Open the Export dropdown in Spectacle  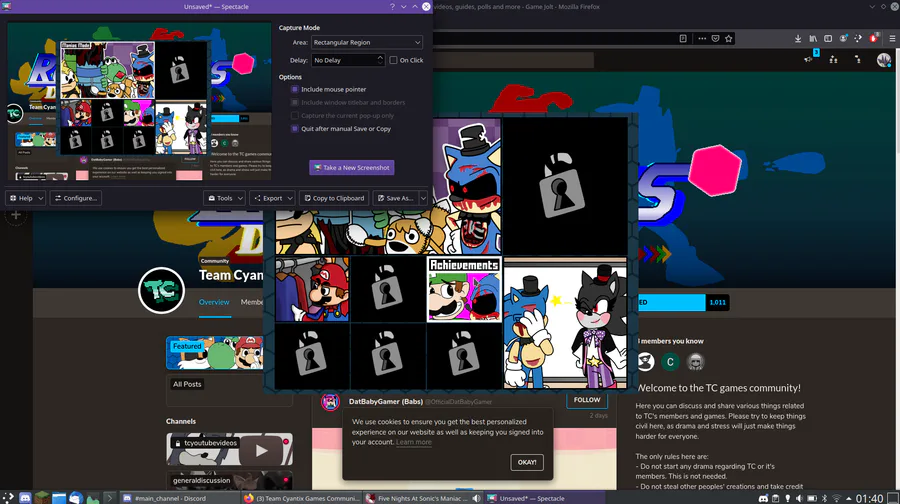pyautogui.click(x=272, y=198)
